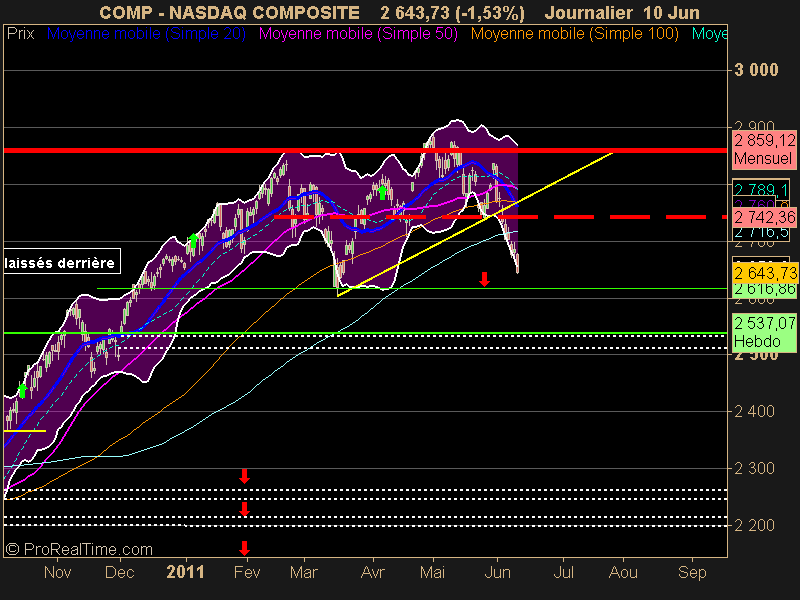Click the 2 300 price axis value
Screen dimensions: 800x600
coord(754,468)
